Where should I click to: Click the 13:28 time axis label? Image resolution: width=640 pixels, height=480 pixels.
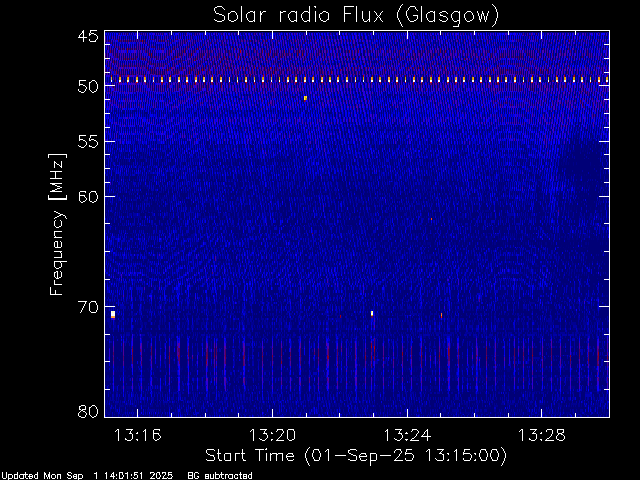pos(542,435)
